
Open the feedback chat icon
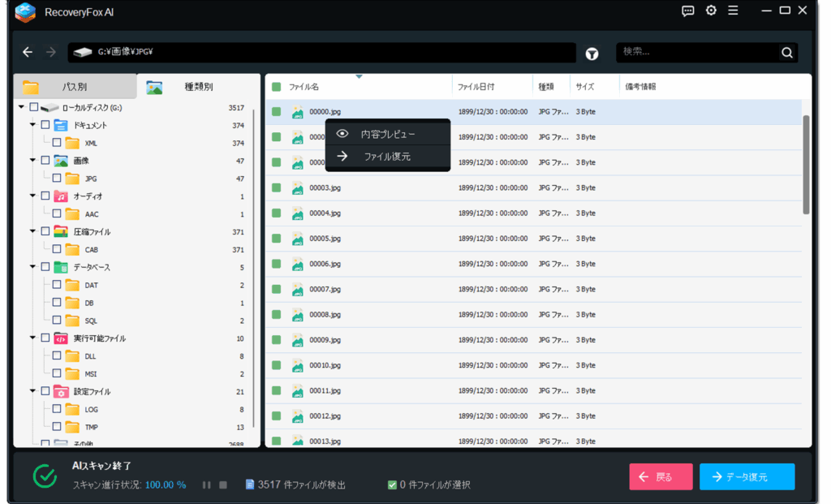coord(688,11)
